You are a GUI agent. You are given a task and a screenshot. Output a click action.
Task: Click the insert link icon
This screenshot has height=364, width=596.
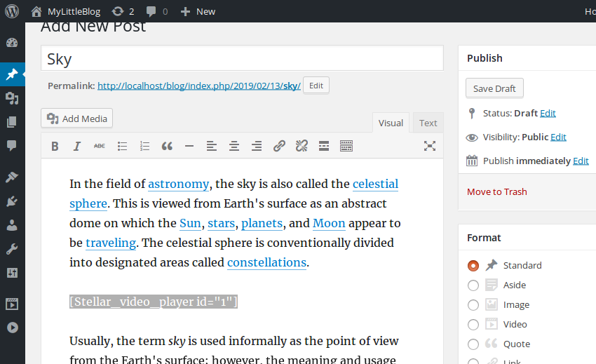279,146
